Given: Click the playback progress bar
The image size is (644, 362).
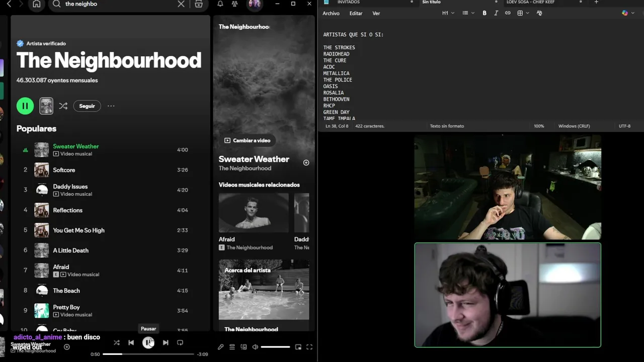Looking at the screenshot, I should click(148, 354).
